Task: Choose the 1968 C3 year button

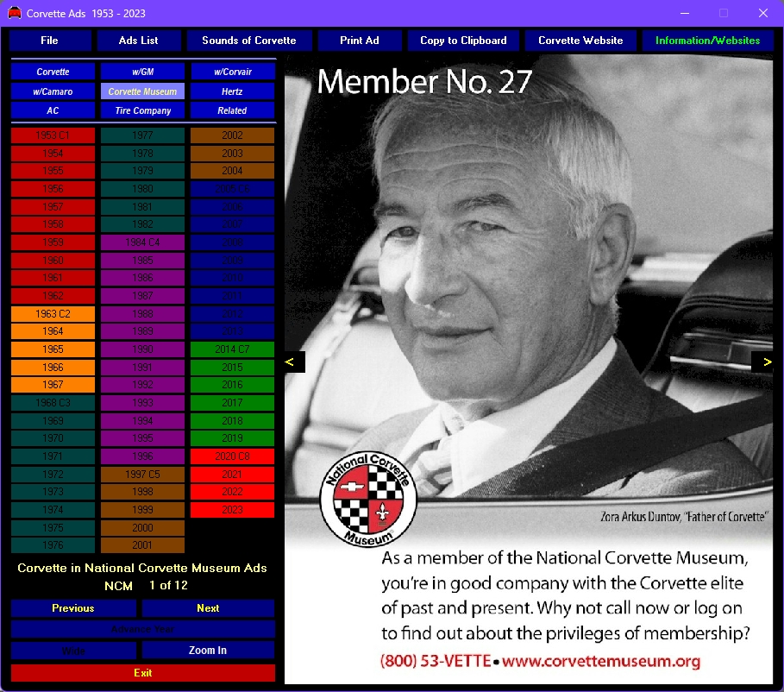Action: pos(53,403)
